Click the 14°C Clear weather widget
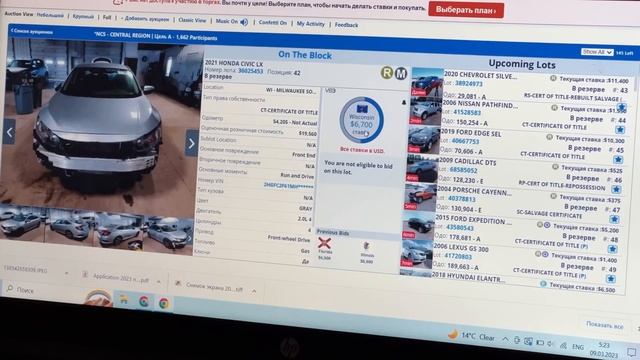Viewport: 640px width, 360px height. (471, 337)
